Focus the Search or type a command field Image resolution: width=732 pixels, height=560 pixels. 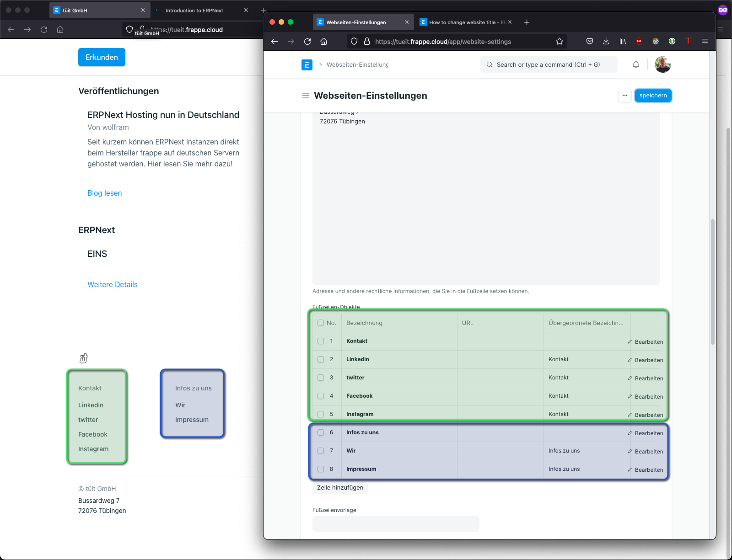click(549, 65)
